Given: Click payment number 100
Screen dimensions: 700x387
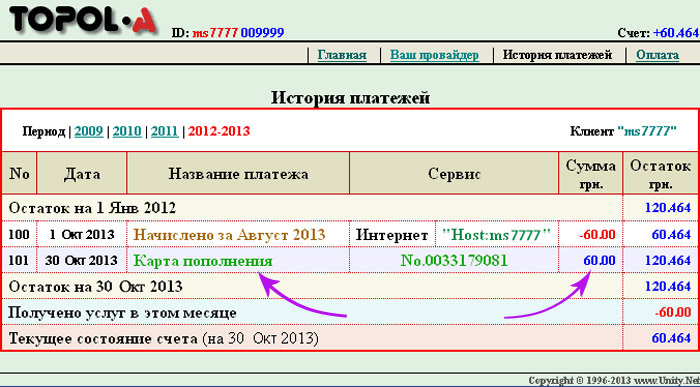Looking at the screenshot, I should [19, 234].
